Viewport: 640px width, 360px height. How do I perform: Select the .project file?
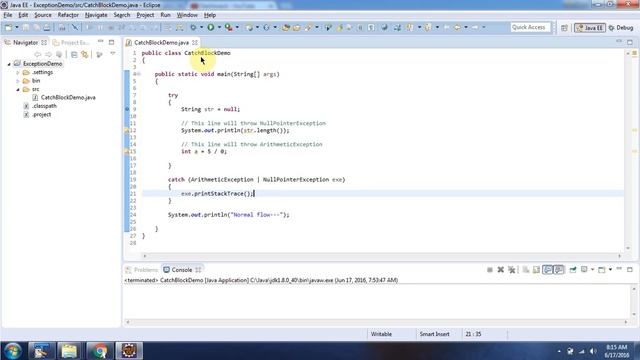pos(38,114)
